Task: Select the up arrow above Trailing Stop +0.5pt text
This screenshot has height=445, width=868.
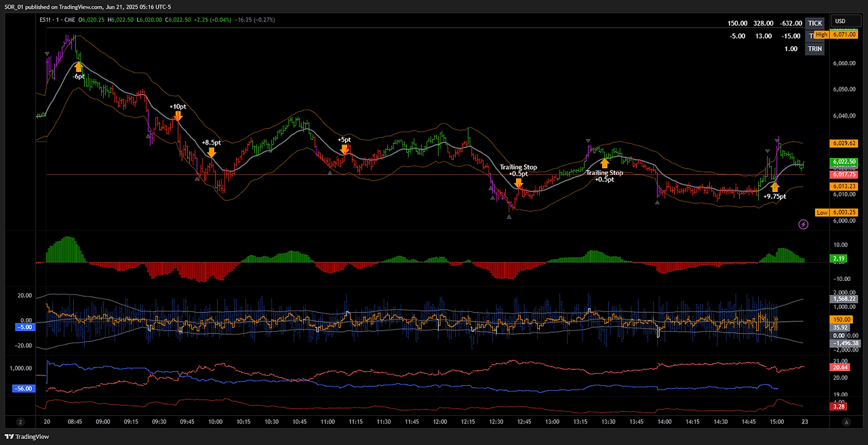Action: [x=605, y=163]
